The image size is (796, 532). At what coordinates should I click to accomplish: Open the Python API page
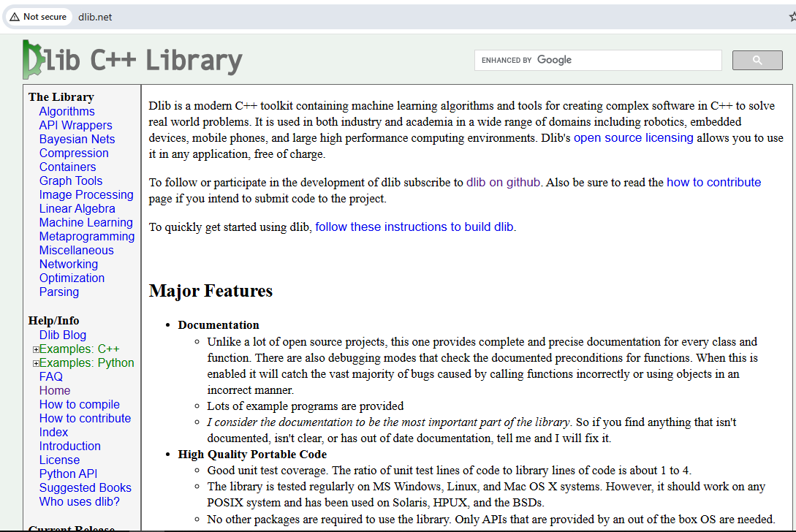[68, 474]
